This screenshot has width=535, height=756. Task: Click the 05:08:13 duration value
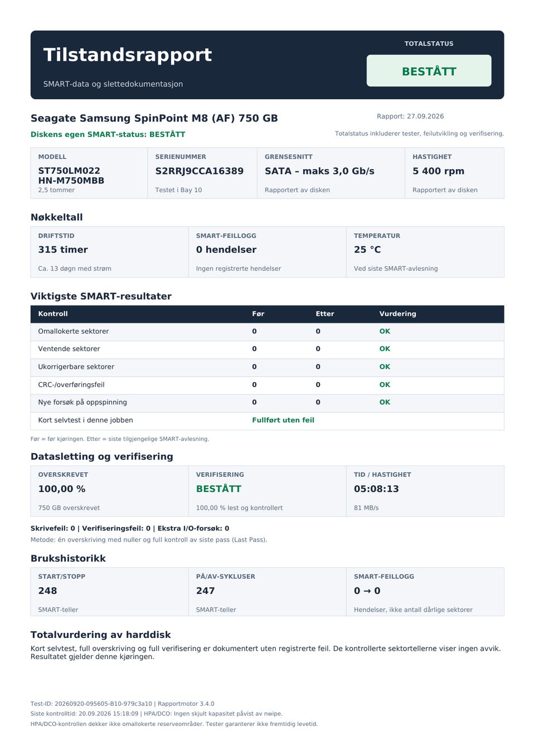[376, 489]
